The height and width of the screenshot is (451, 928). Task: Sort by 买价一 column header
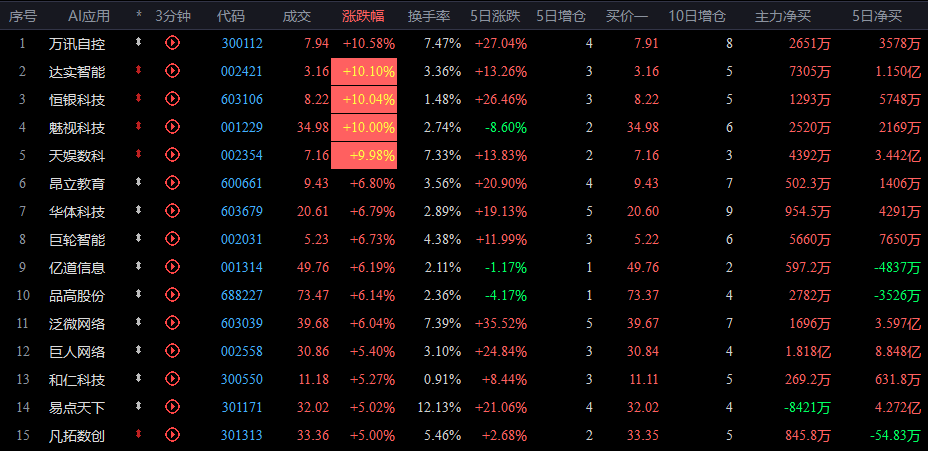[627, 16]
